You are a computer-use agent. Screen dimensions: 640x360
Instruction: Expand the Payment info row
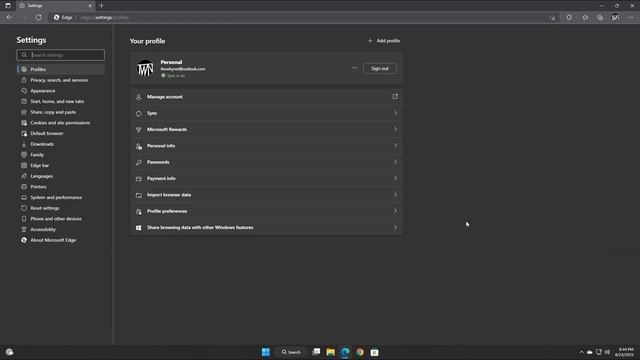pyautogui.click(x=267, y=178)
